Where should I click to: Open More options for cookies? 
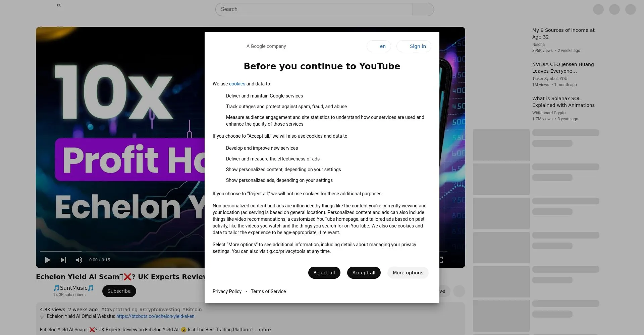[x=408, y=273]
